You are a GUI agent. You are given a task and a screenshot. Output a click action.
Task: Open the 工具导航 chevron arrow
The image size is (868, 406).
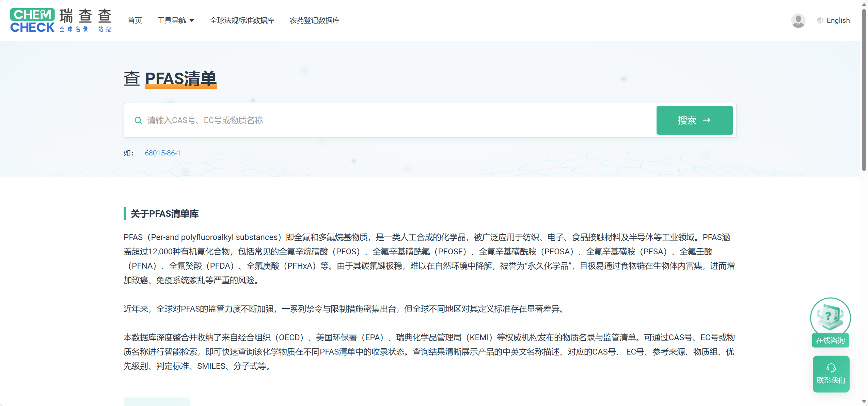click(192, 20)
